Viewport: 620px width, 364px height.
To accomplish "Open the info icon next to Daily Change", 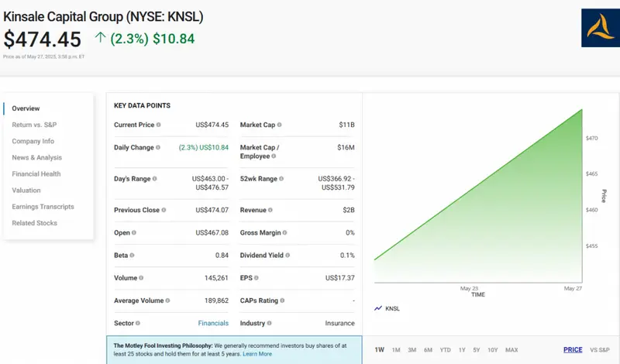I will (x=158, y=147).
